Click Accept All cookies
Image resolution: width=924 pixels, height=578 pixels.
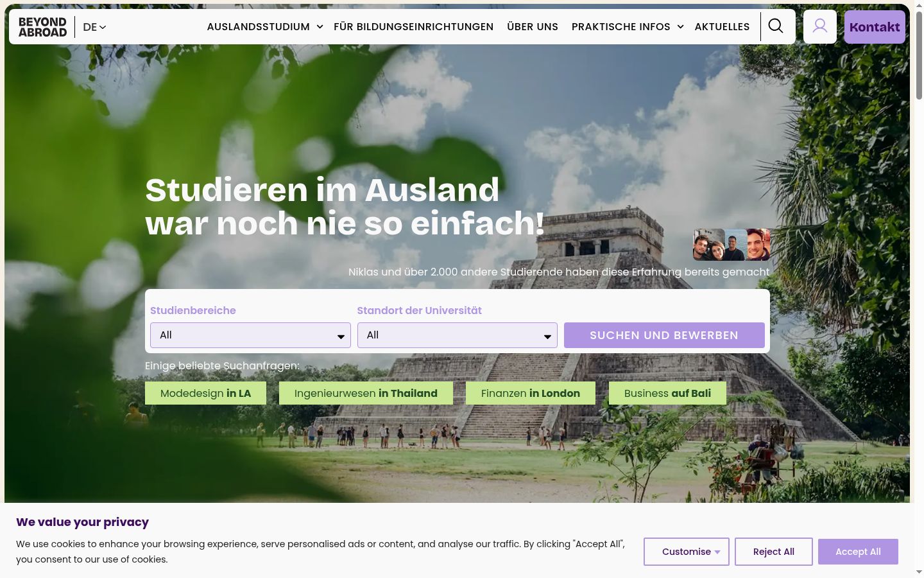(x=858, y=552)
